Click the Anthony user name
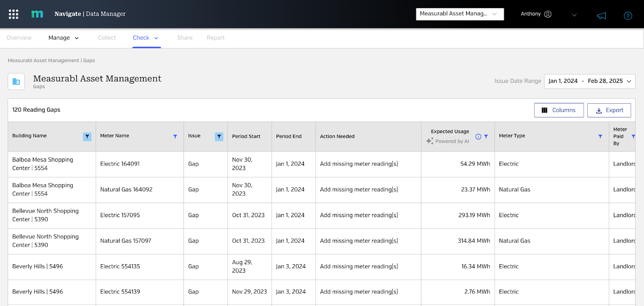Image resolution: width=644 pixels, height=306 pixels. coord(530,14)
